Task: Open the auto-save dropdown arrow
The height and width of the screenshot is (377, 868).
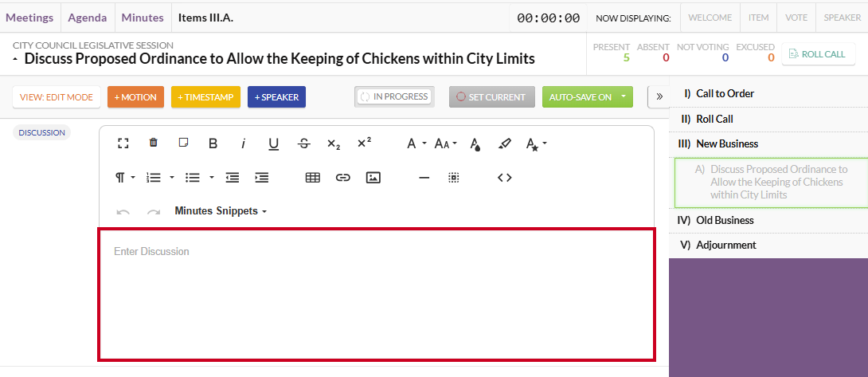Action: click(624, 97)
